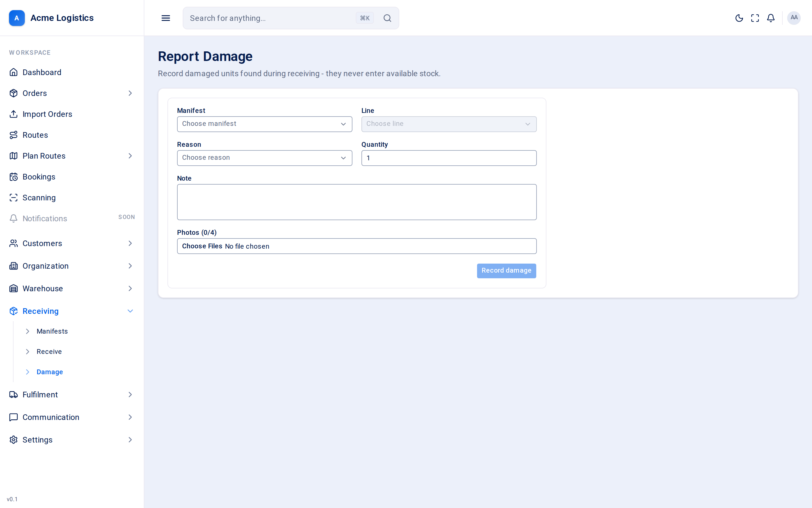Click the disabled Notifications item
Screen dimensions: 812x508
(72, 218)
